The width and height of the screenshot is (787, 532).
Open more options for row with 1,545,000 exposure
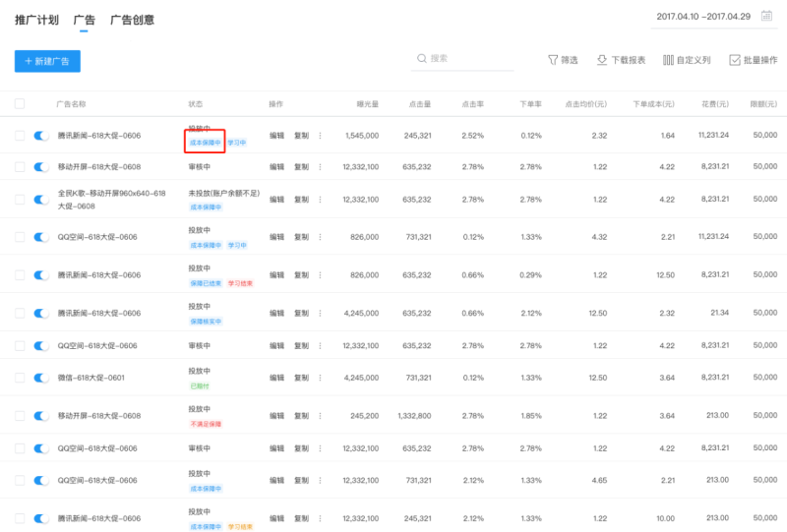pyautogui.click(x=320, y=136)
